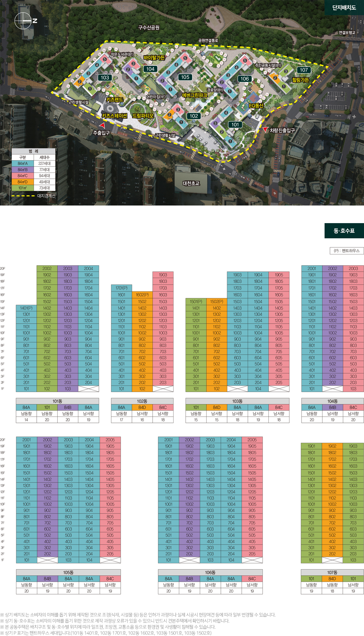
Task: Select unit 1602(P) in 102동 chart
Action: click(x=142, y=295)
